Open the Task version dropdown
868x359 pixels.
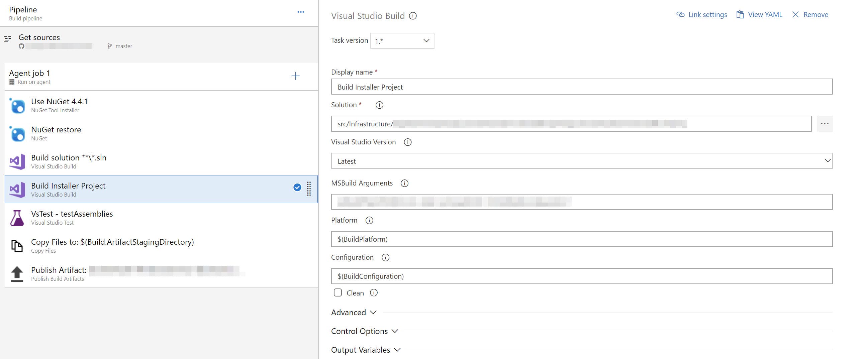point(402,41)
